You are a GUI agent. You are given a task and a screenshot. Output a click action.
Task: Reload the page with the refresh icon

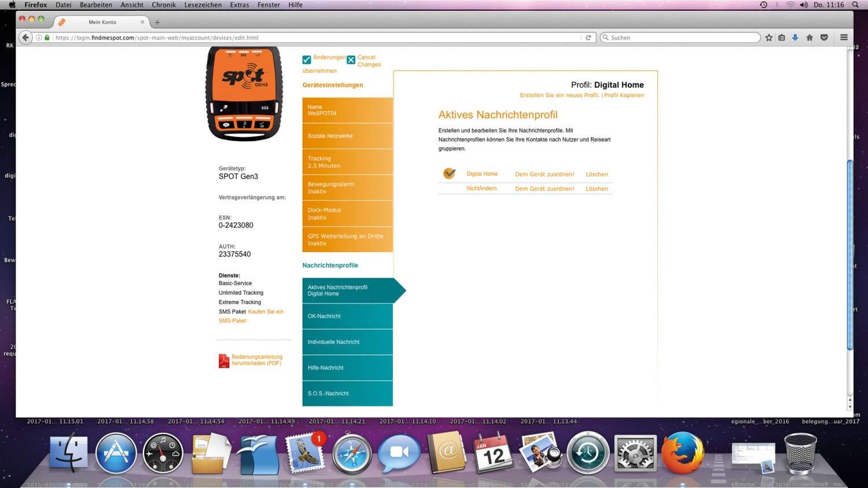[x=589, y=38]
